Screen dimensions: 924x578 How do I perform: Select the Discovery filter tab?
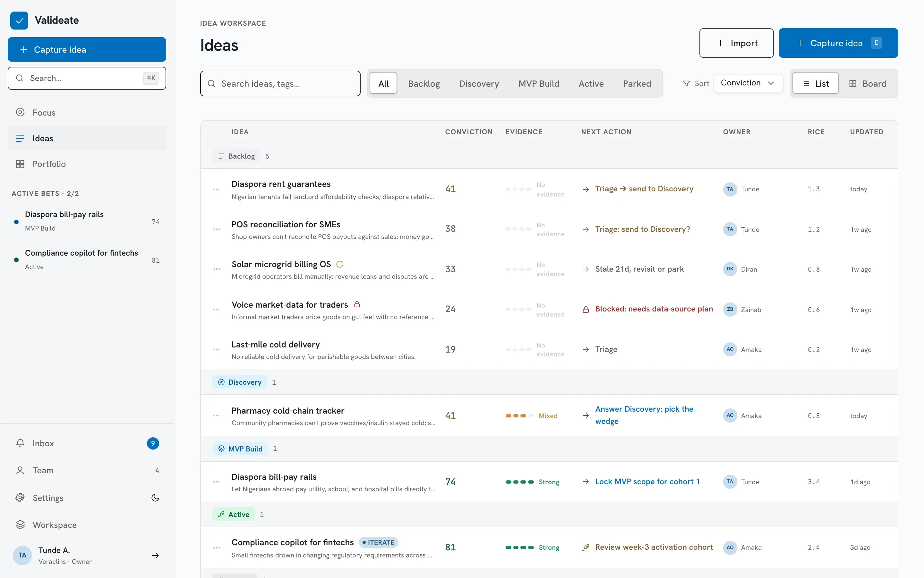[x=479, y=83]
